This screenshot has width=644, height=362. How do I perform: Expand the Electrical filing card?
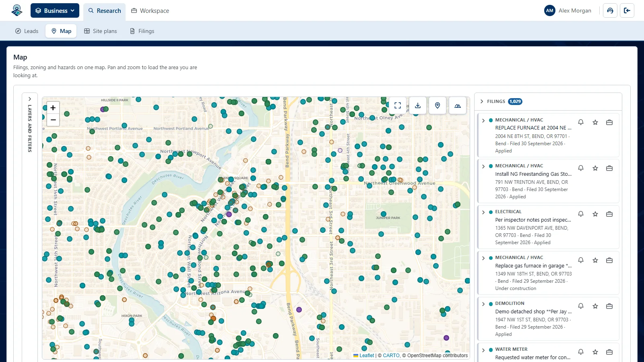point(483,212)
